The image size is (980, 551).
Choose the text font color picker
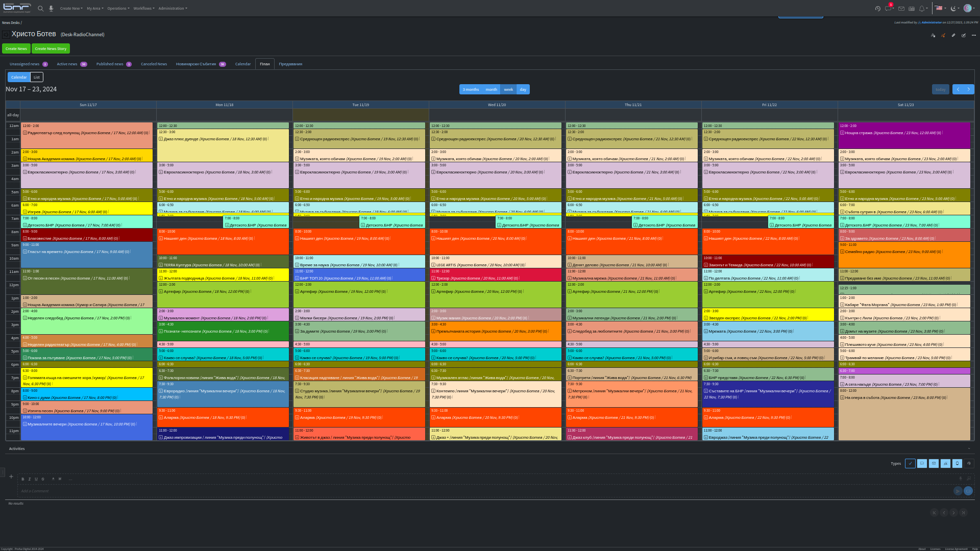coord(53,479)
